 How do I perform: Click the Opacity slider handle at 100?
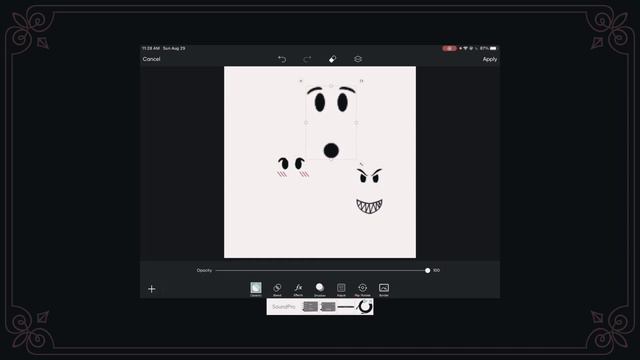tap(427, 270)
